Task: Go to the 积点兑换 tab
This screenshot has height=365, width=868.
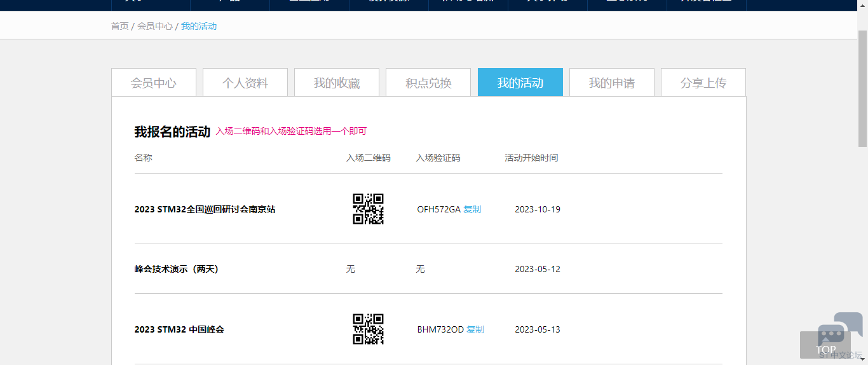Action: tap(428, 83)
